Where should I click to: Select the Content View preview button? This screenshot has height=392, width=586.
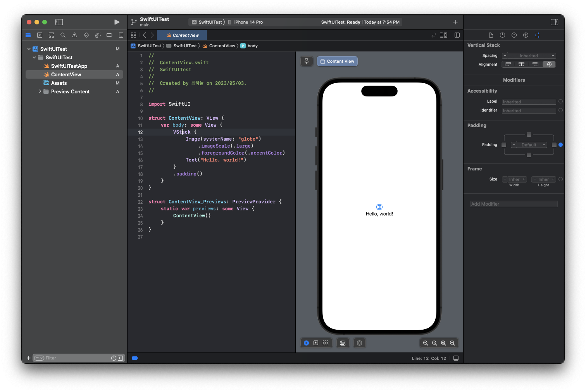[x=337, y=61]
